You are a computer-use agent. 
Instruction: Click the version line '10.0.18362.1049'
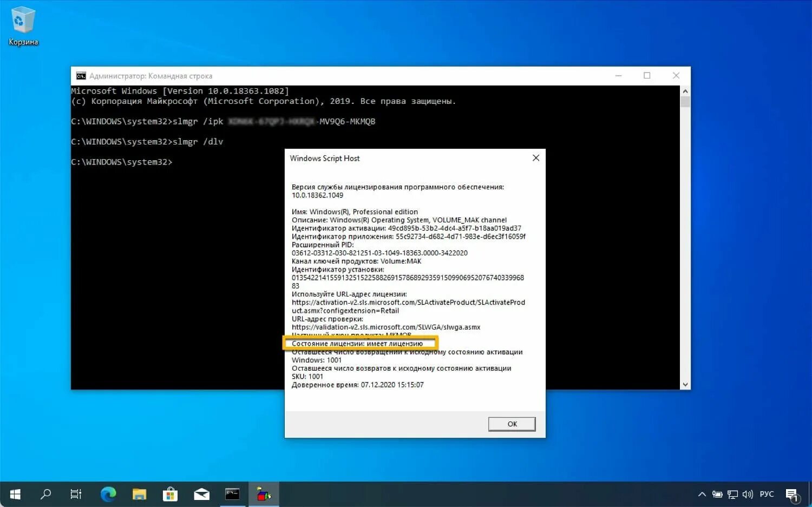pyautogui.click(x=317, y=195)
